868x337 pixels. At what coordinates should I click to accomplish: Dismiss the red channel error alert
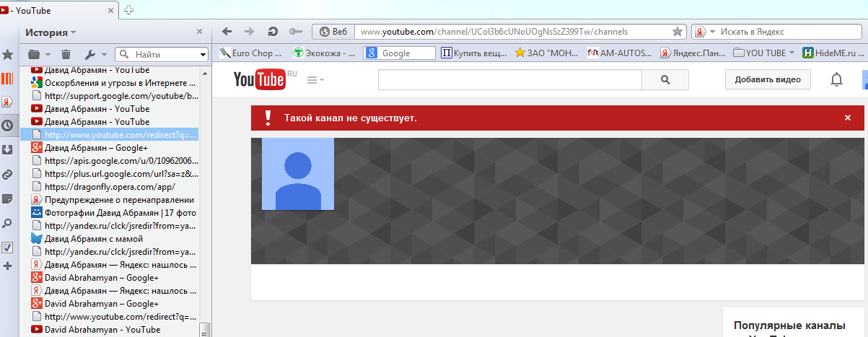click(848, 118)
